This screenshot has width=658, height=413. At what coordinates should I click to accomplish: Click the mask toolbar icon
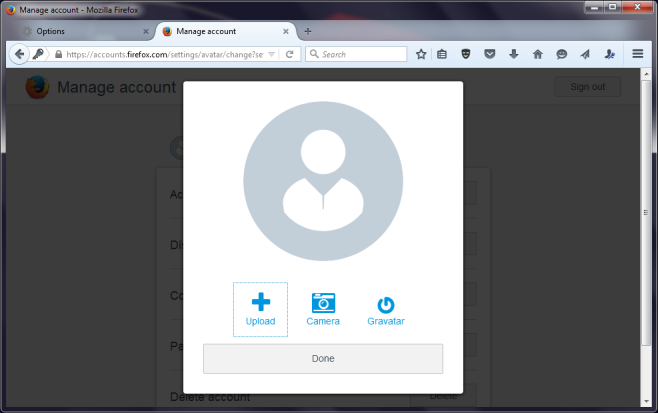(x=465, y=54)
